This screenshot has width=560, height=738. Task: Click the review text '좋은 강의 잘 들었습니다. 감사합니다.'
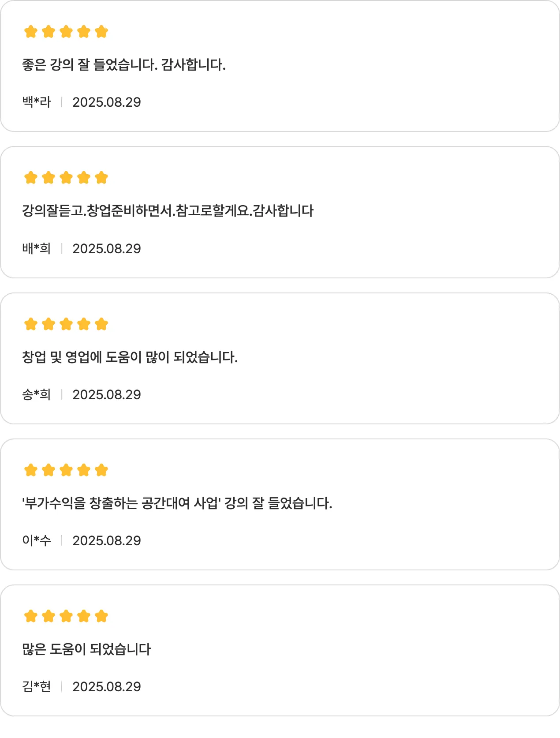pyautogui.click(x=124, y=65)
